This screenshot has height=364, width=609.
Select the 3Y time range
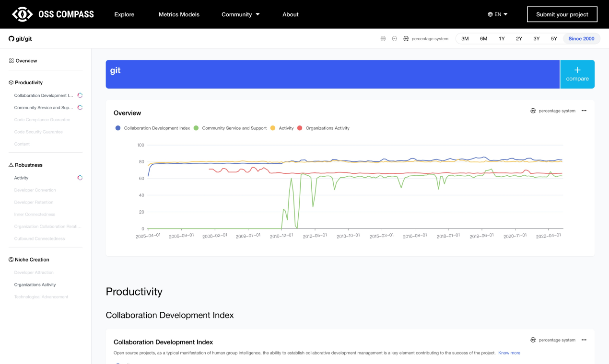[x=537, y=39]
